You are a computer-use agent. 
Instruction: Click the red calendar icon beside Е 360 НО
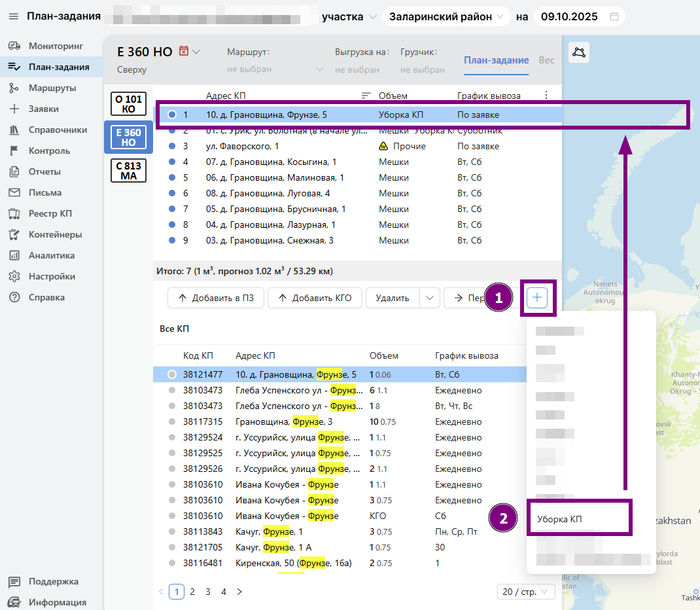[184, 51]
